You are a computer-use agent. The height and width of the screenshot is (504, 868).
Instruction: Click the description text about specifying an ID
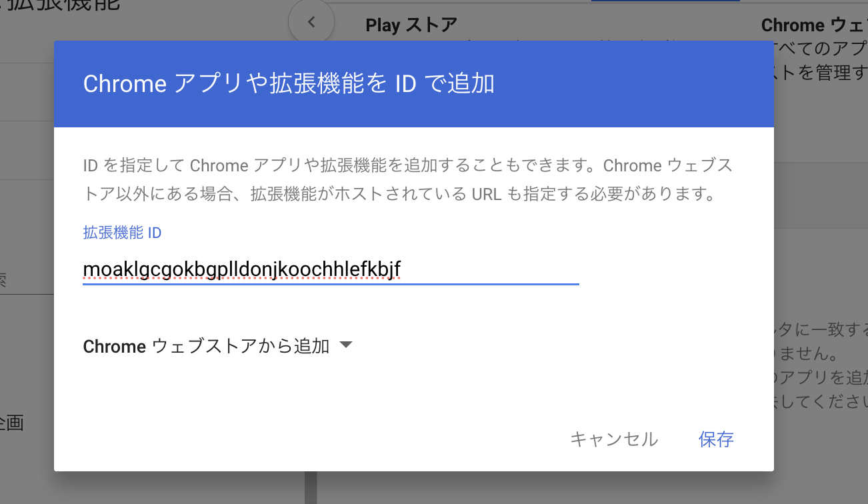pyautogui.click(x=407, y=180)
